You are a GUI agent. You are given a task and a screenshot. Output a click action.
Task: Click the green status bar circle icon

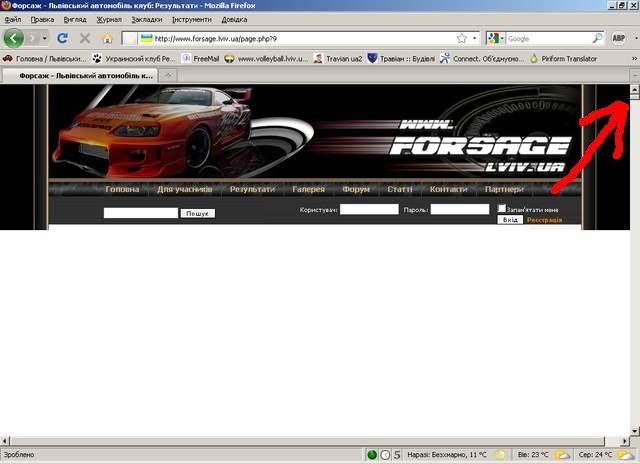(372, 455)
